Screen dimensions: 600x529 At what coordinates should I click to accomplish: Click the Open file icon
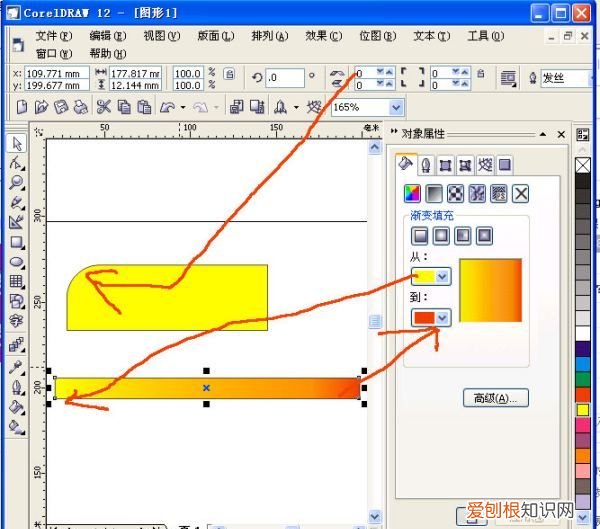point(41,107)
